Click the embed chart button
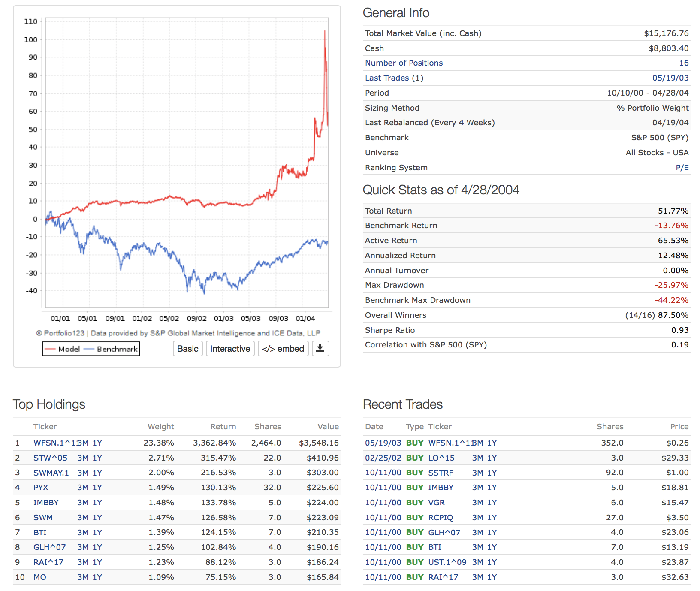The height and width of the screenshot is (591, 700). 283,349
